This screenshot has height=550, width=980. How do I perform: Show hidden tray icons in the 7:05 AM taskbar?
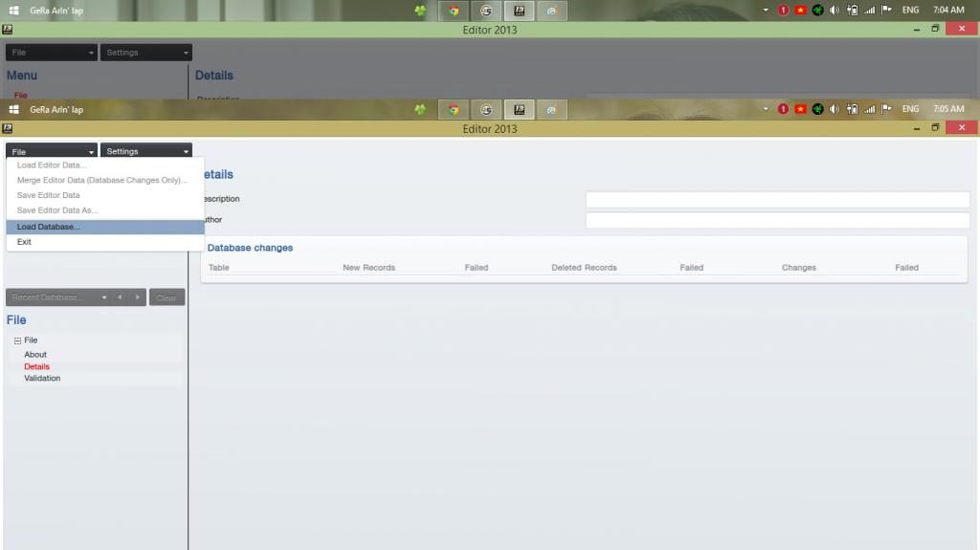766,109
